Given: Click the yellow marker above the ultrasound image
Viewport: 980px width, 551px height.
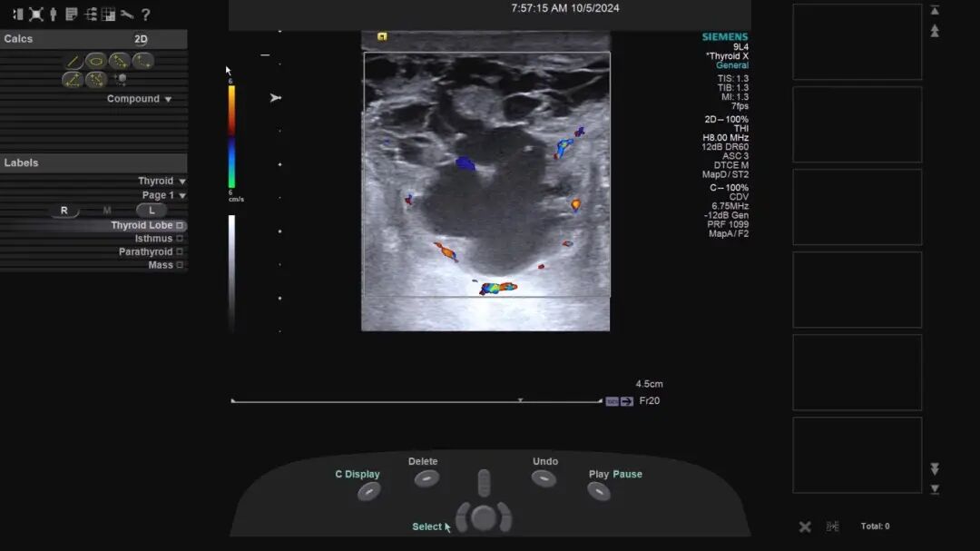Looking at the screenshot, I should click(x=382, y=37).
